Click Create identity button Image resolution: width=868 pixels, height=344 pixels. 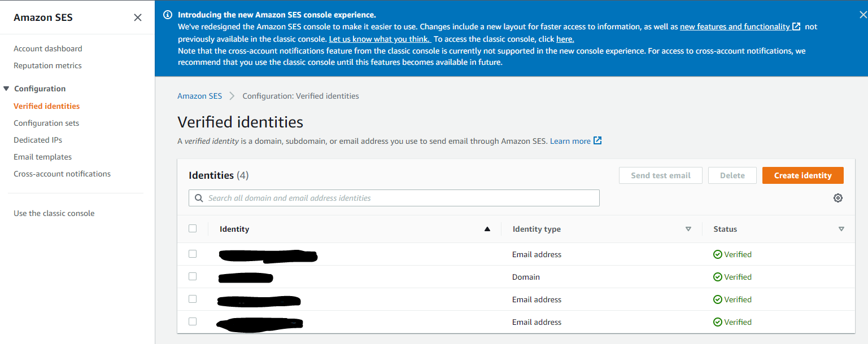coord(803,175)
